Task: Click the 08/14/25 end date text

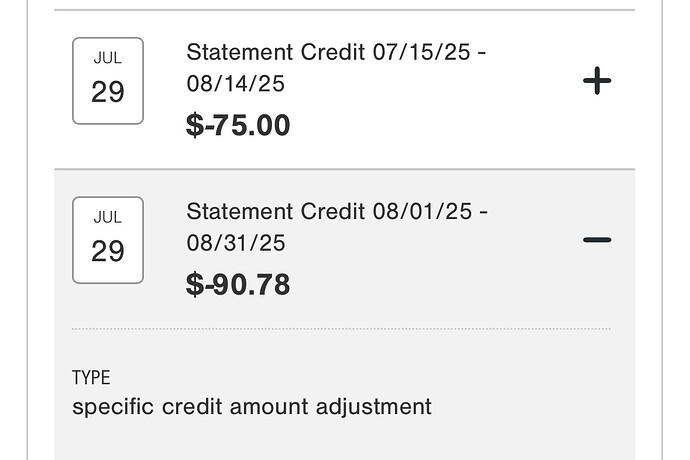Action: (235, 84)
